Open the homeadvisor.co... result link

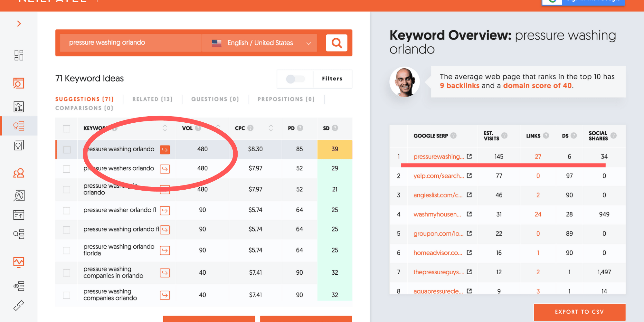438,253
